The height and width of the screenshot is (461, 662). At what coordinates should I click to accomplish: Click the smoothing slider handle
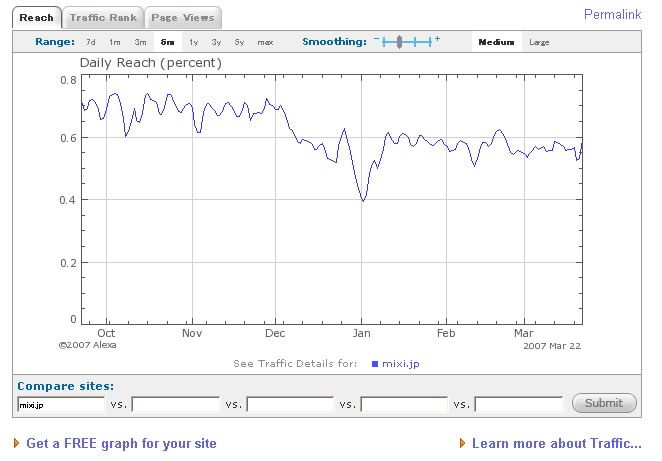point(399,42)
